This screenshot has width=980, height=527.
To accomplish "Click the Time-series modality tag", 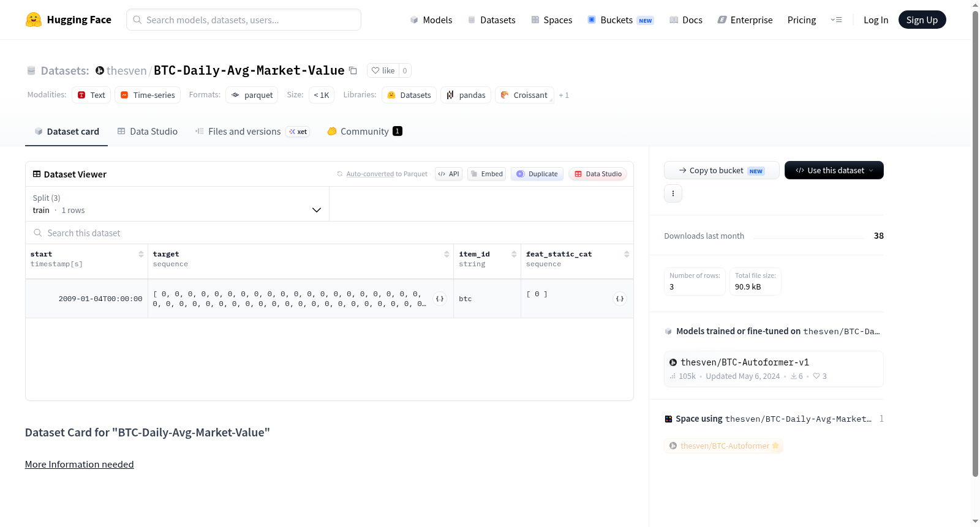I will (x=148, y=95).
